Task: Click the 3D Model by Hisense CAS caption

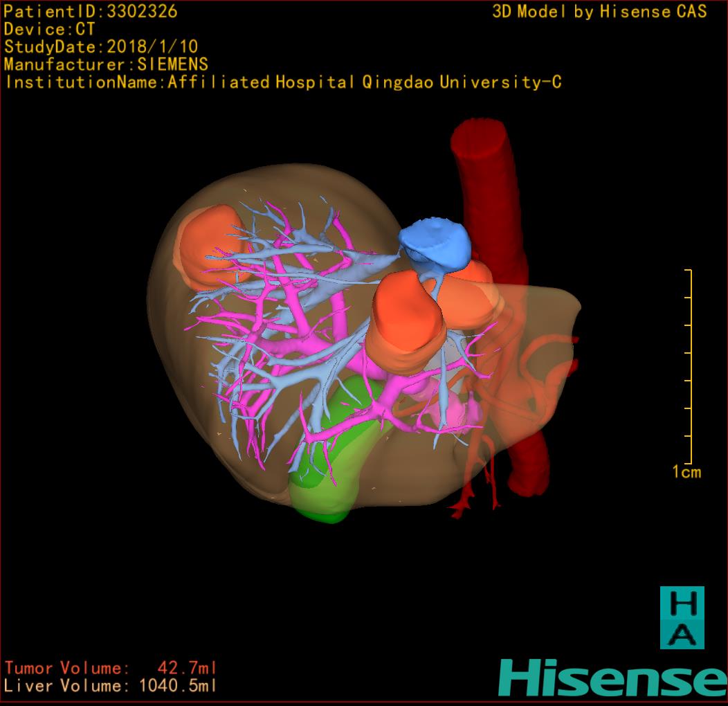Action: click(599, 12)
